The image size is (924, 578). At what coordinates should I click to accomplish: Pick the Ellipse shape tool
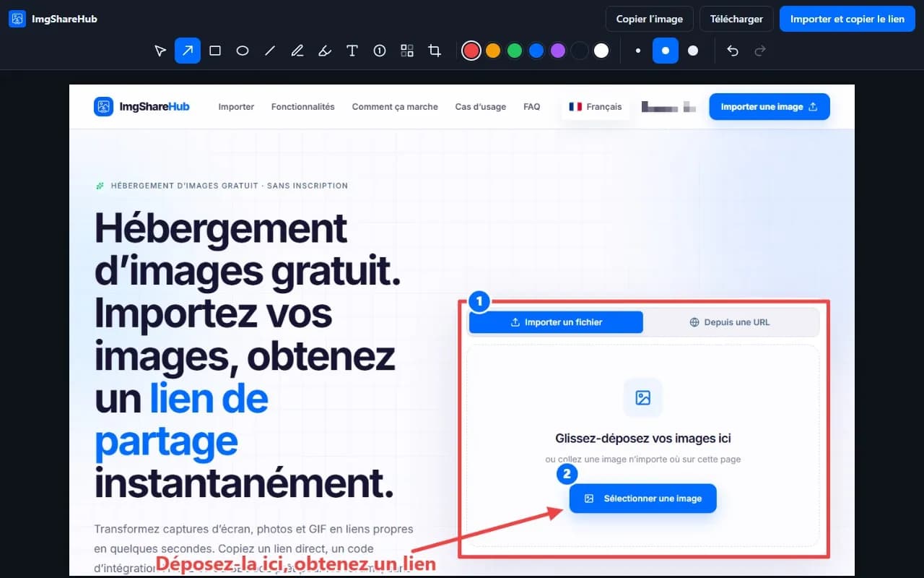pos(243,51)
